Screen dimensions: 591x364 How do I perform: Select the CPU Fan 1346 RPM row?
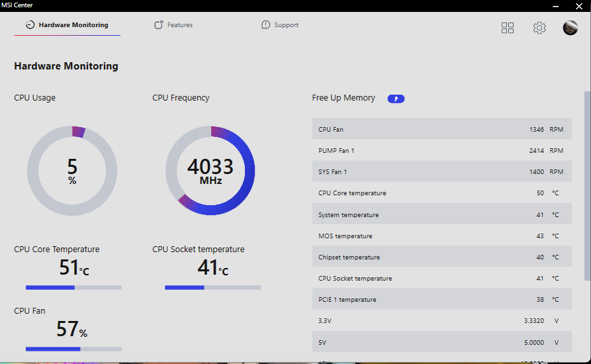coord(441,129)
